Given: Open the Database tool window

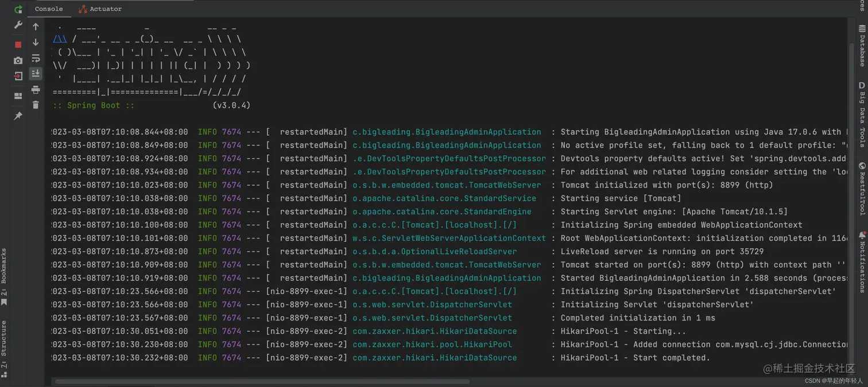Looking at the screenshot, I should [x=862, y=46].
